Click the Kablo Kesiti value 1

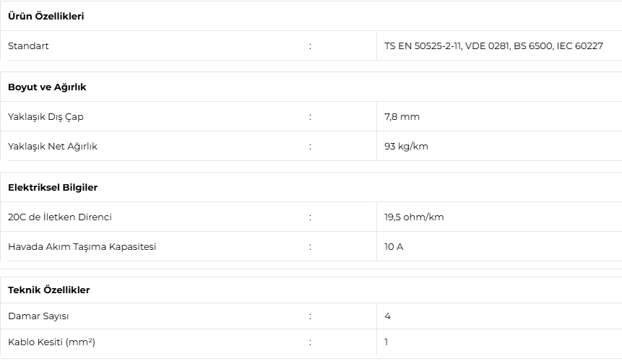coord(386,342)
